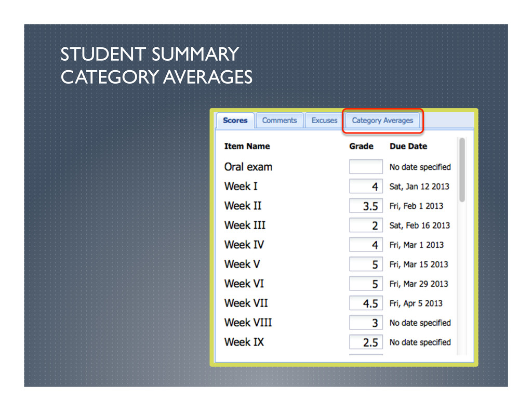The height and width of the screenshot is (411, 532).
Task: Select the Week III item name
Action: pos(245,226)
